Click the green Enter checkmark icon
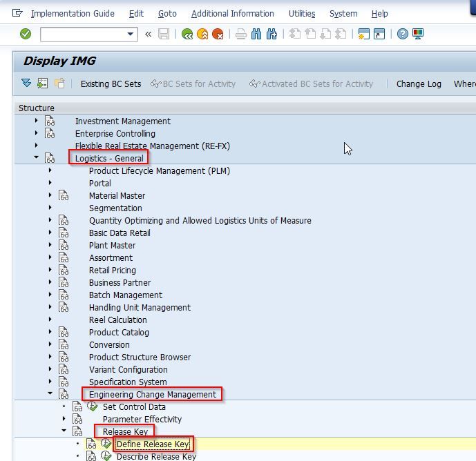 click(x=26, y=34)
